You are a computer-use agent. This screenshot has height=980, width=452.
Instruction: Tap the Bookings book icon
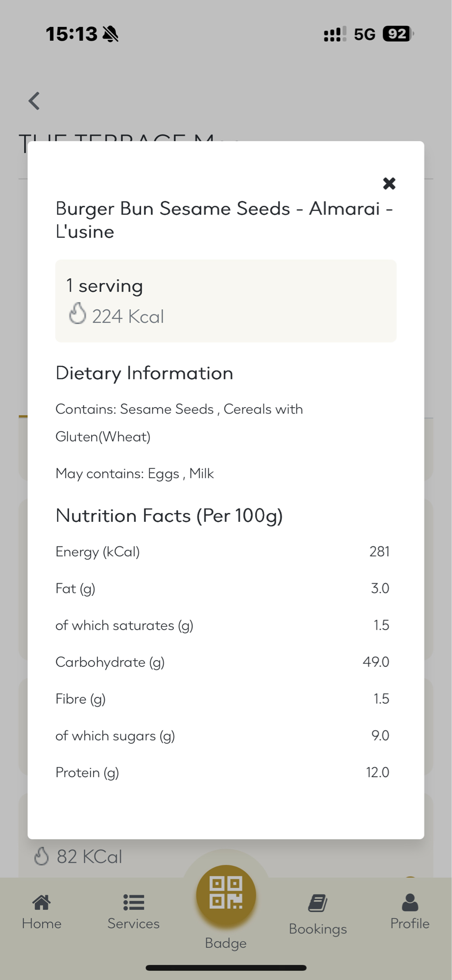pos(318,903)
